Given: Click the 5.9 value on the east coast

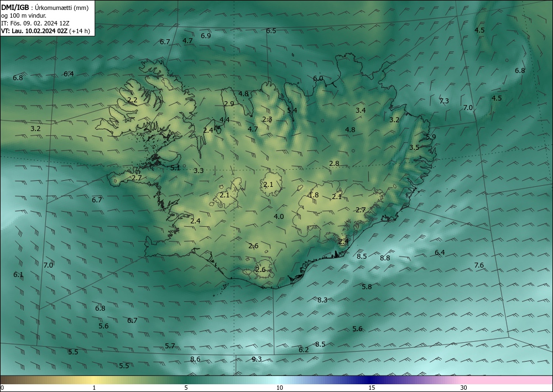Looking at the screenshot, I should [431, 137].
